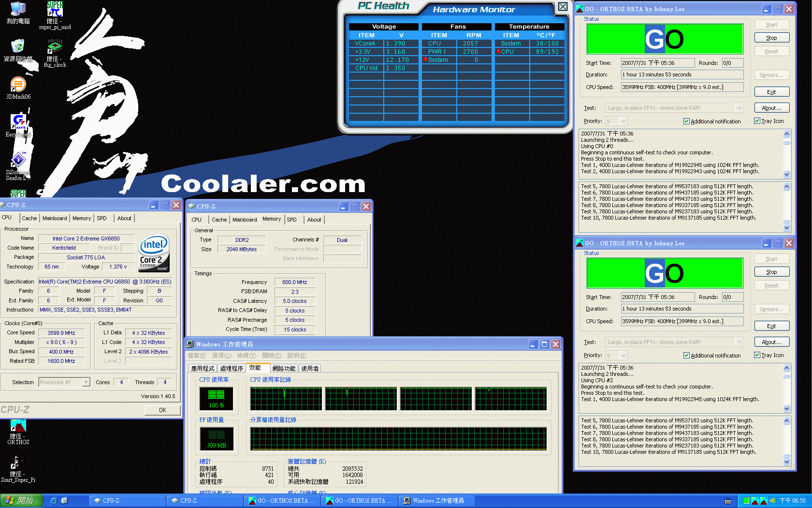This screenshot has width=812, height=508.
Task: Click Exit in upper ORTHOS window
Action: (771, 92)
